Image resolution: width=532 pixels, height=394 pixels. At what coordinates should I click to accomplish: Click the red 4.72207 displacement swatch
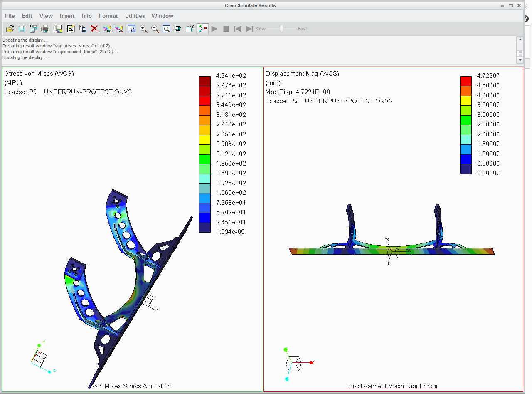point(466,80)
